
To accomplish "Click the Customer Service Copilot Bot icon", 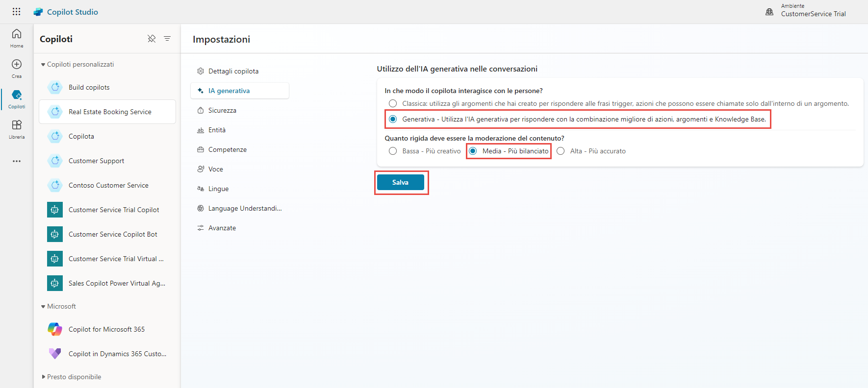I will click(x=55, y=234).
